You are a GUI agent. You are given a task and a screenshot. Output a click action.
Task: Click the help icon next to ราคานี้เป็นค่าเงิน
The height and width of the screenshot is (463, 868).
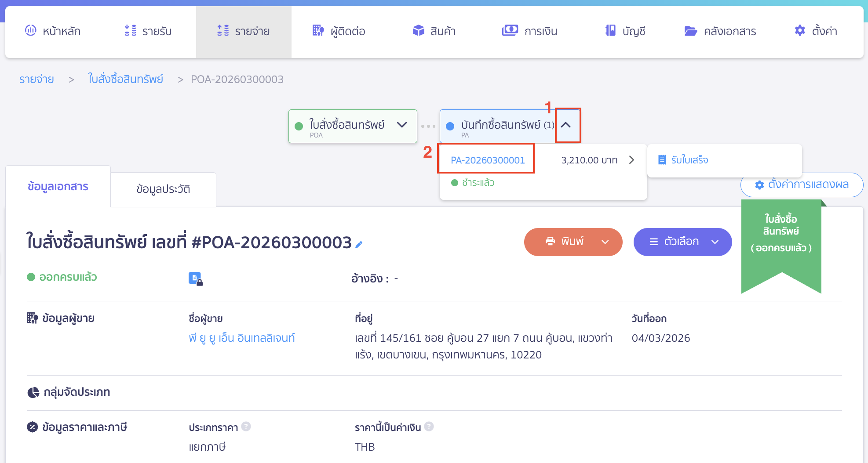(429, 427)
